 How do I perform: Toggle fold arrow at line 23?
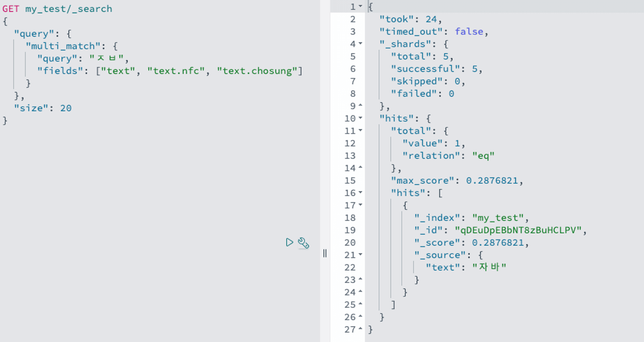click(x=361, y=279)
